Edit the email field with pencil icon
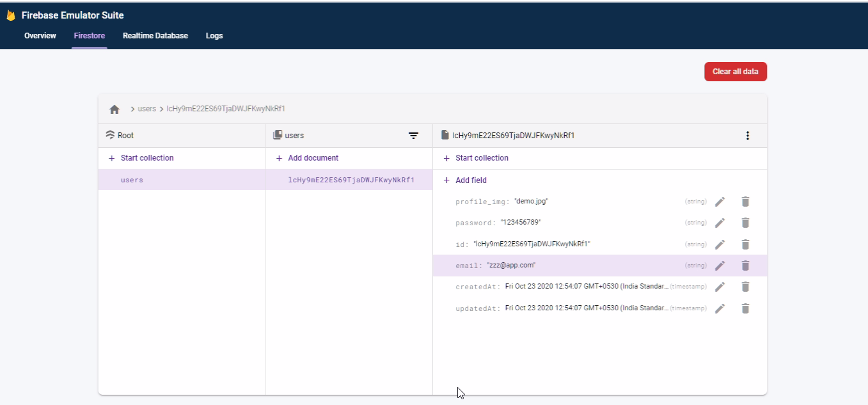The image size is (868, 405). 720,266
